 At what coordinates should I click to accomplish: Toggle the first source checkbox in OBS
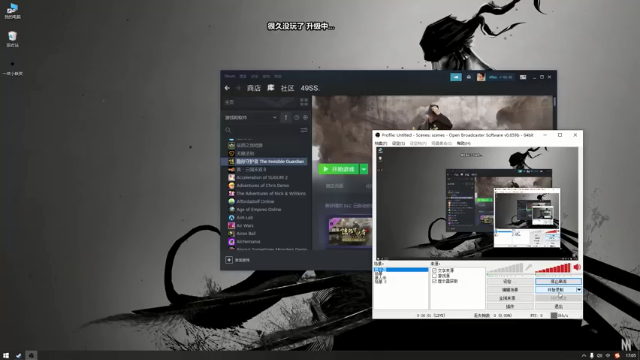(x=434, y=271)
